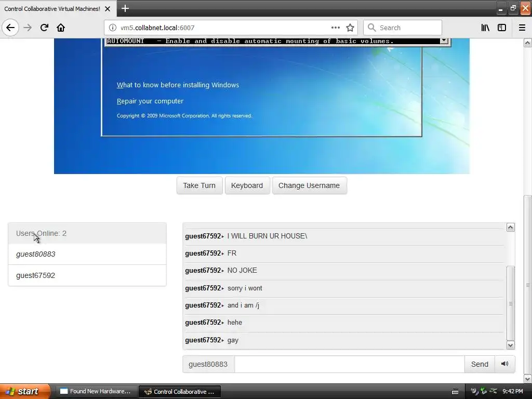
Task: Show site information for vm5.collabnet.local
Action: tap(112, 28)
